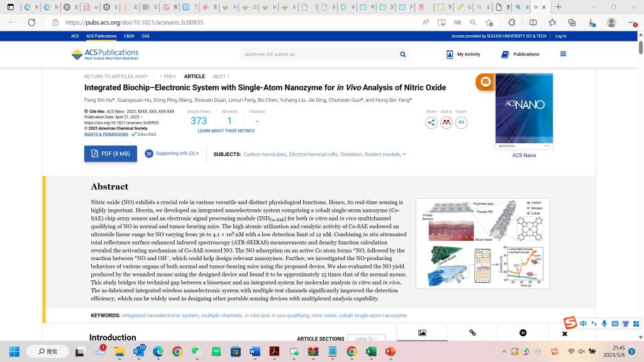This screenshot has width=644, height=362.
Task: Expand the subjects list chevron
Action: pyautogui.click(x=404, y=154)
